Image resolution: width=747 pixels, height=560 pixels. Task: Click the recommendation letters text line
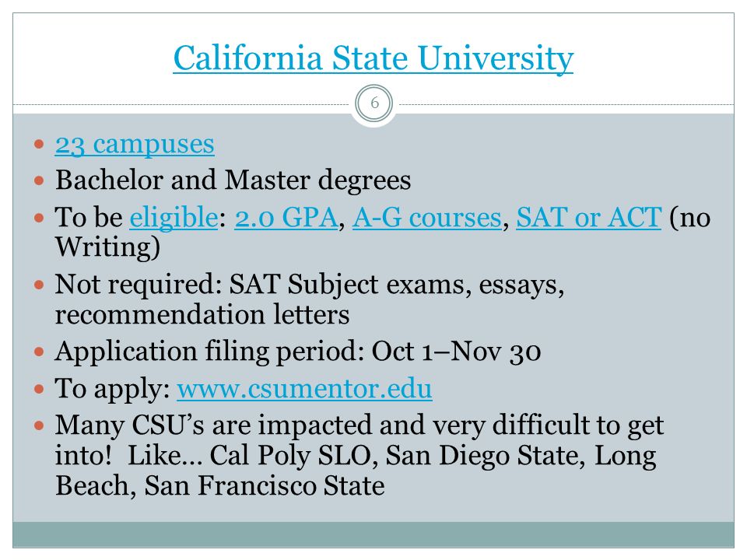(x=202, y=315)
